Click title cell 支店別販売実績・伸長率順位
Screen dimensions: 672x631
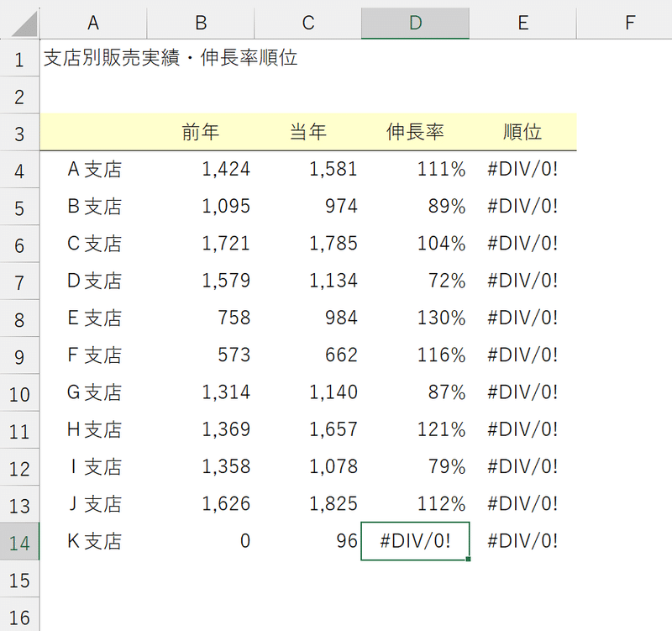pyautogui.click(x=171, y=58)
